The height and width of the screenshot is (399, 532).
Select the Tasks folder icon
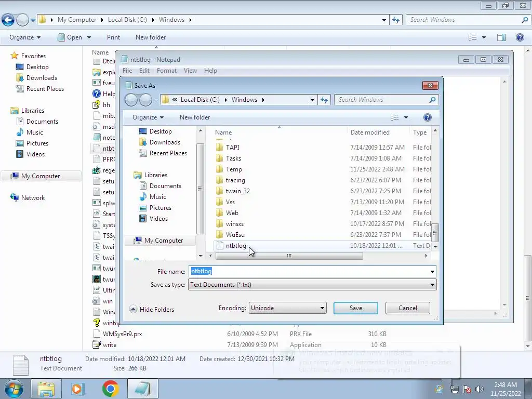pyautogui.click(x=220, y=158)
